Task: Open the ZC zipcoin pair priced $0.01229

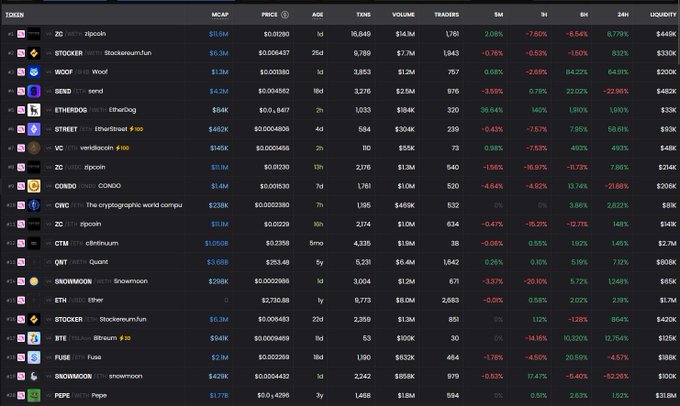Action: pyautogui.click(x=340, y=224)
